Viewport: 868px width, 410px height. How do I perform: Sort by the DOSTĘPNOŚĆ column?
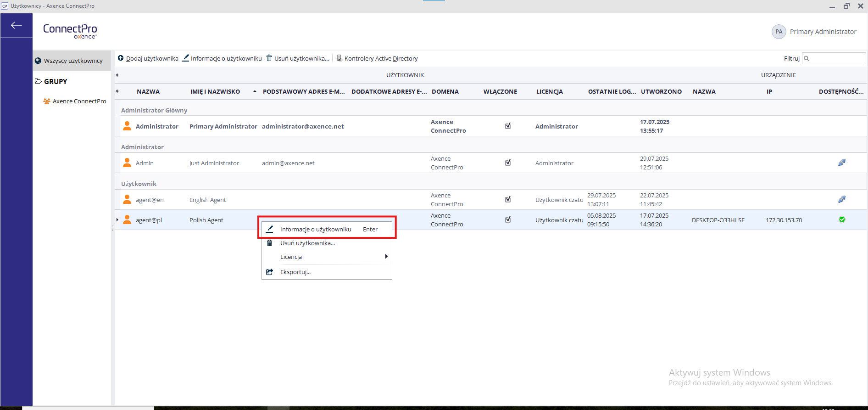841,91
